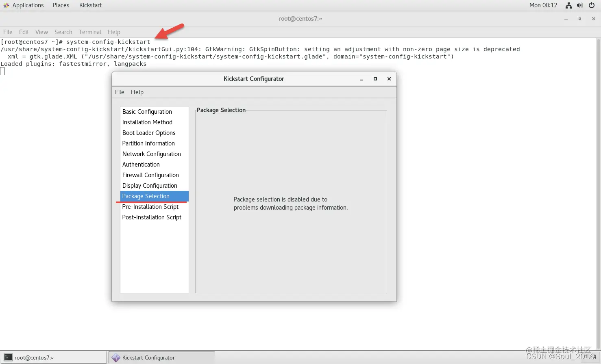Open the Kickstart app menu in top panel

tap(90, 5)
